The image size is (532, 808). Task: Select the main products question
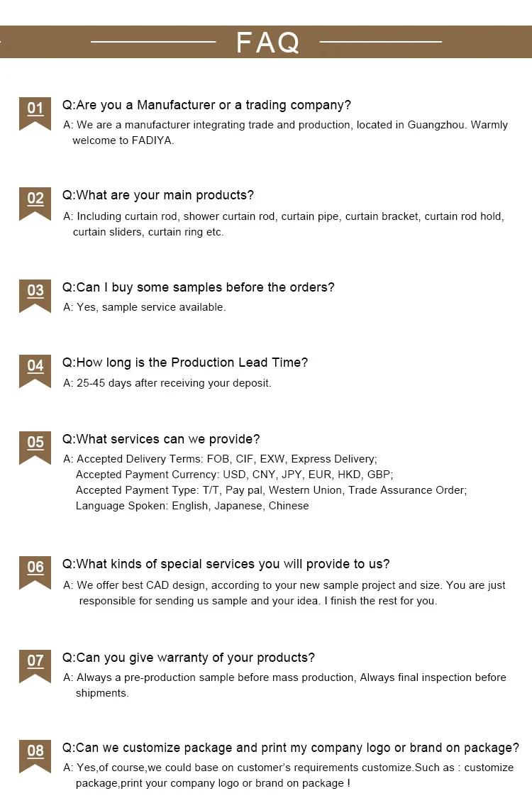(157, 195)
